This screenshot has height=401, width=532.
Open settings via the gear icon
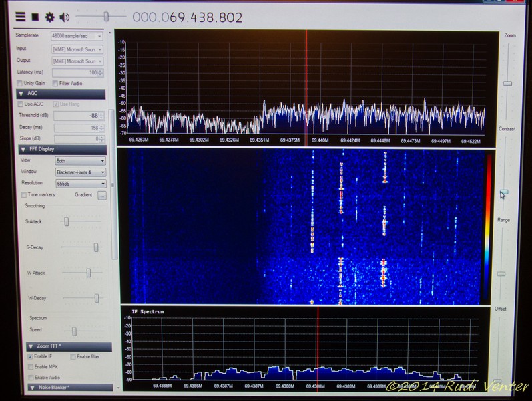tap(49, 17)
